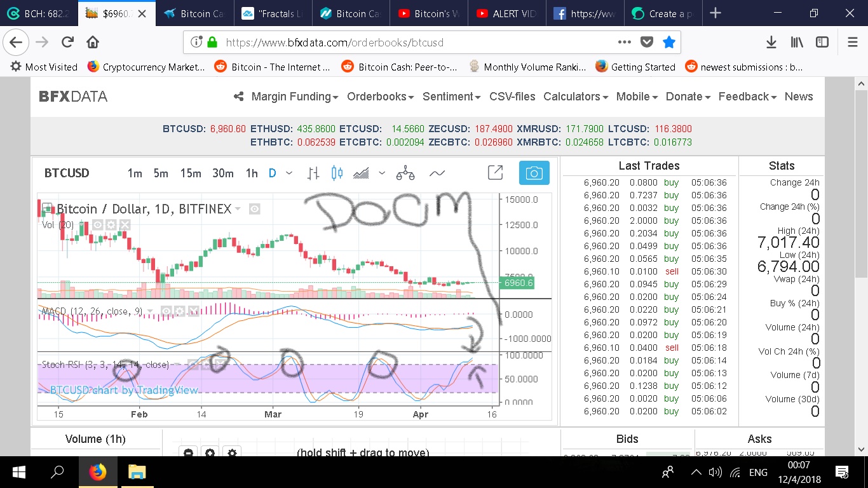Open Most Visited bookmarks folder
868x488 pixels.
point(44,67)
